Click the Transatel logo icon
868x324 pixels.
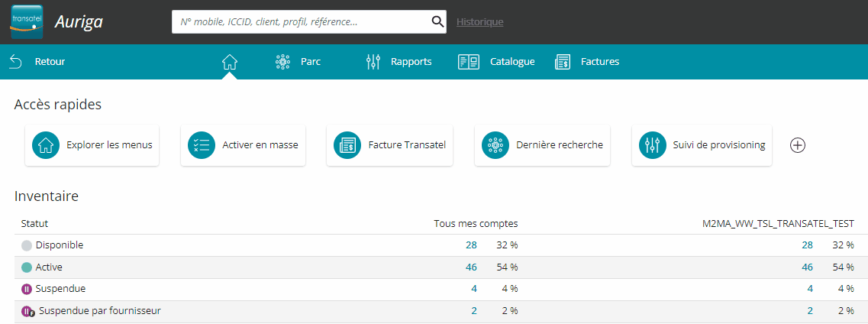pyautogui.click(x=27, y=21)
